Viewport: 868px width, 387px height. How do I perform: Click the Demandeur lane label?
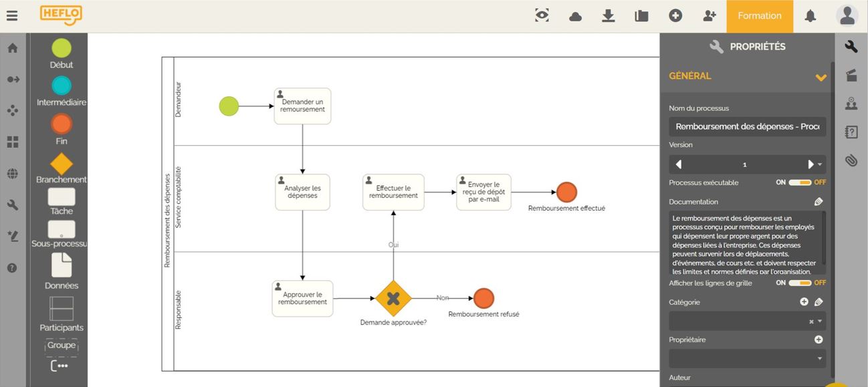coord(179,100)
